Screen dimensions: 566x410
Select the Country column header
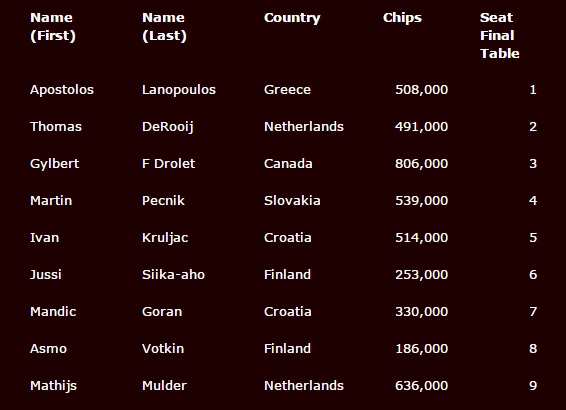(292, 18)
